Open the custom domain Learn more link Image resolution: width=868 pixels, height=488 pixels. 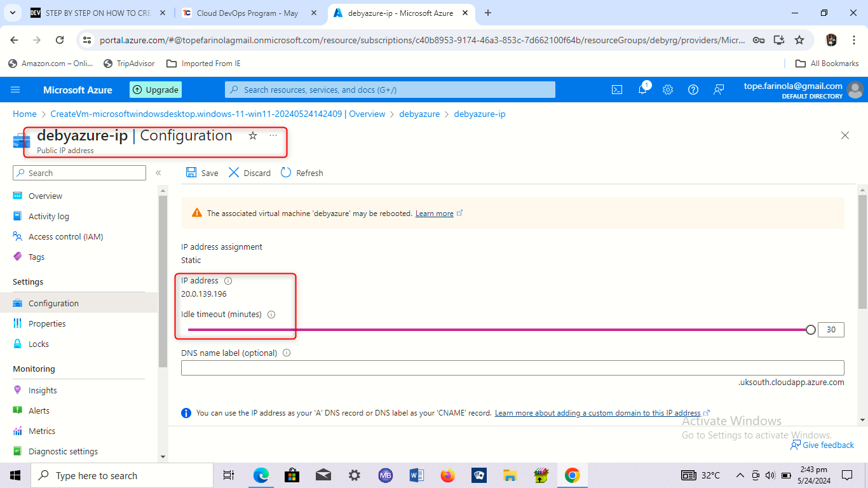click(x=597, y=413)
